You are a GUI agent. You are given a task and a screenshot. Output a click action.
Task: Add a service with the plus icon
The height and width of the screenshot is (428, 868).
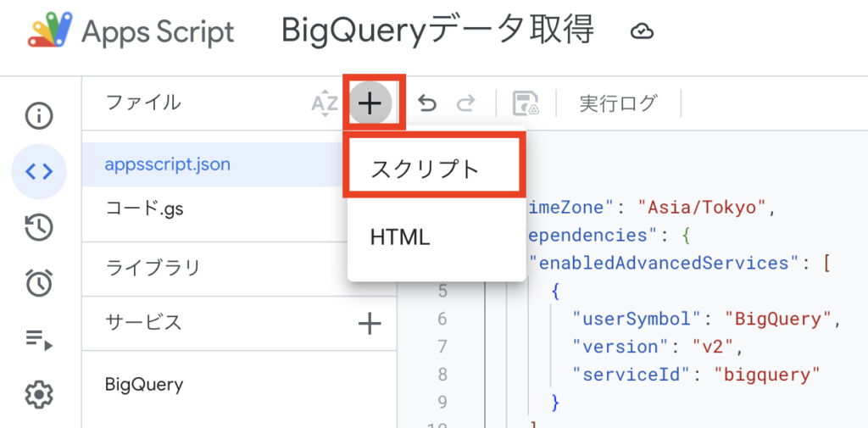coord(370,324)
